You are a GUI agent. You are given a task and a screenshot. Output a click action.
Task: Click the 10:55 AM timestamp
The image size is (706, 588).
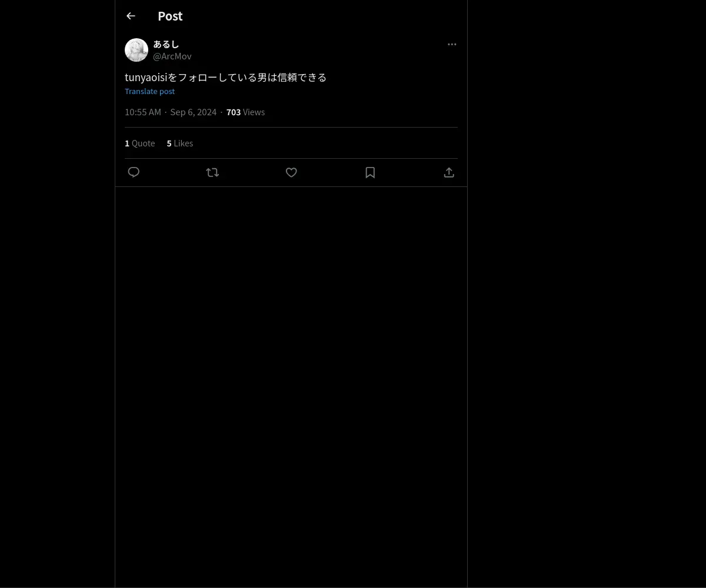click(x=143, y=112)
